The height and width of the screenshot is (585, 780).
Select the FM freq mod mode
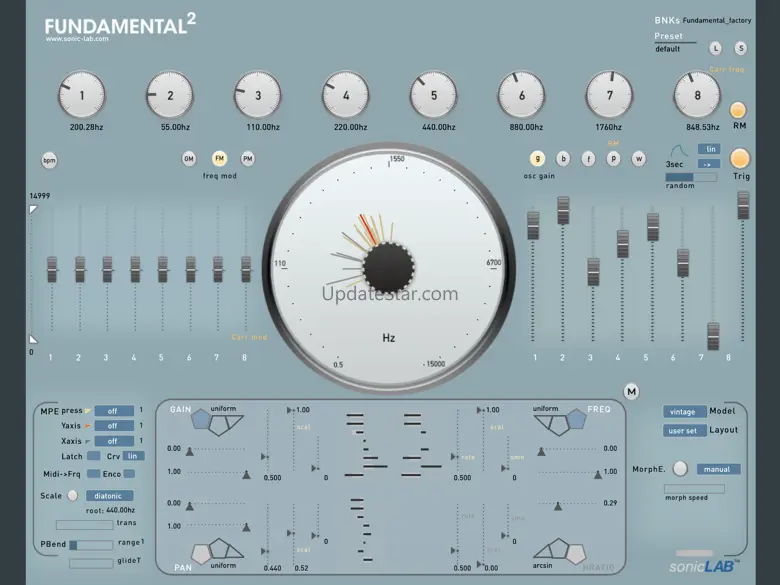pyautogui.click(x=219, y=159)
